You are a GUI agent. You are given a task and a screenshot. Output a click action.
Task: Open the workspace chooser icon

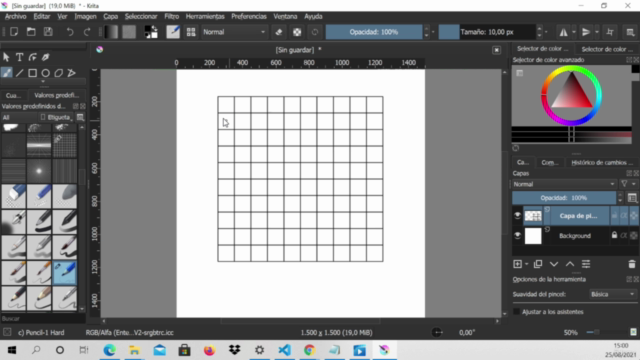[x=630, y=32]
